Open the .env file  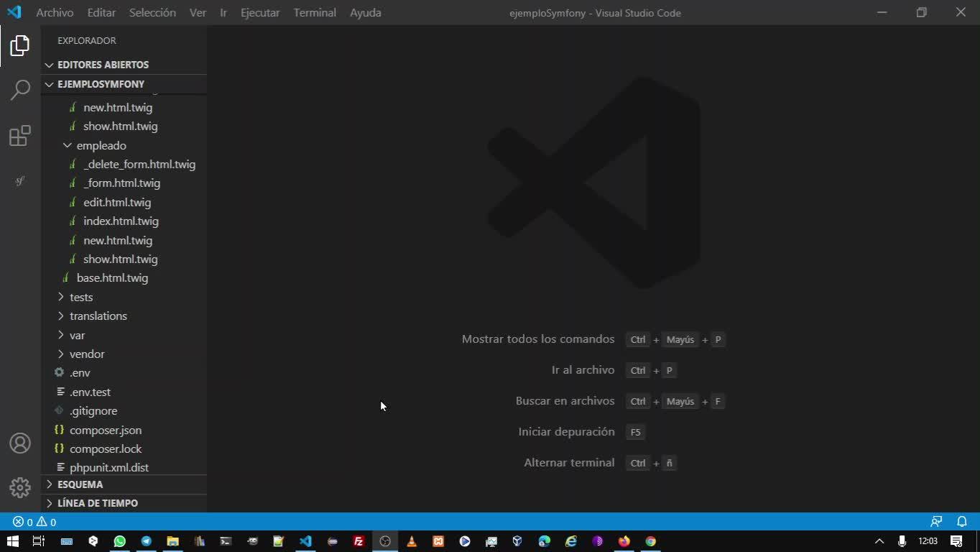coord(80,373)
